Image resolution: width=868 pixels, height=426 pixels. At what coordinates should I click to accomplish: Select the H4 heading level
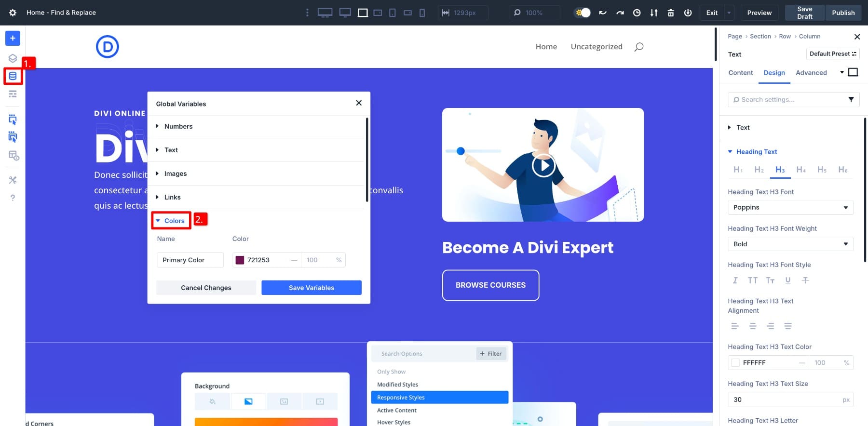pos(801,170)
